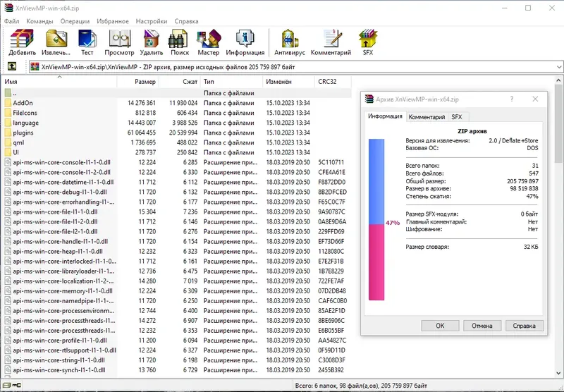Click CRC32 value CFE4A61E

click(x=331, y=172)
